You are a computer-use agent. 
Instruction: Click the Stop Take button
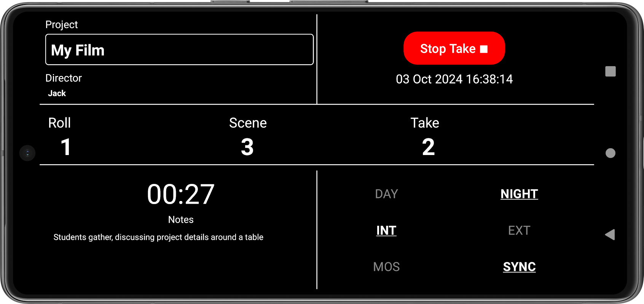[454, 48]
